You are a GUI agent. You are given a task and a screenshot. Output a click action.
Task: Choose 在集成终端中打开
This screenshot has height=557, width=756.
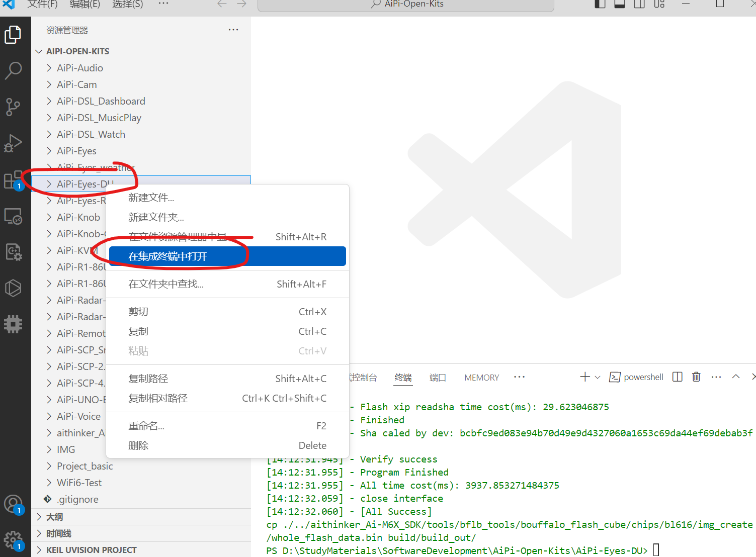pyautogui.click(x=227, y=256)
